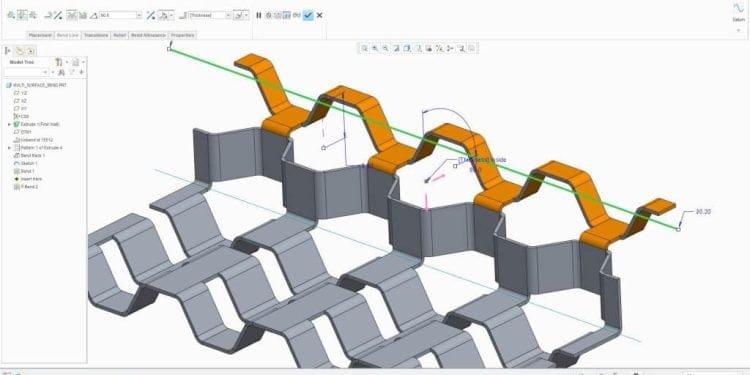Viewport: 750px width, 375px height.
Task: Open the Bend Line tab
Action: coord(67,35)
